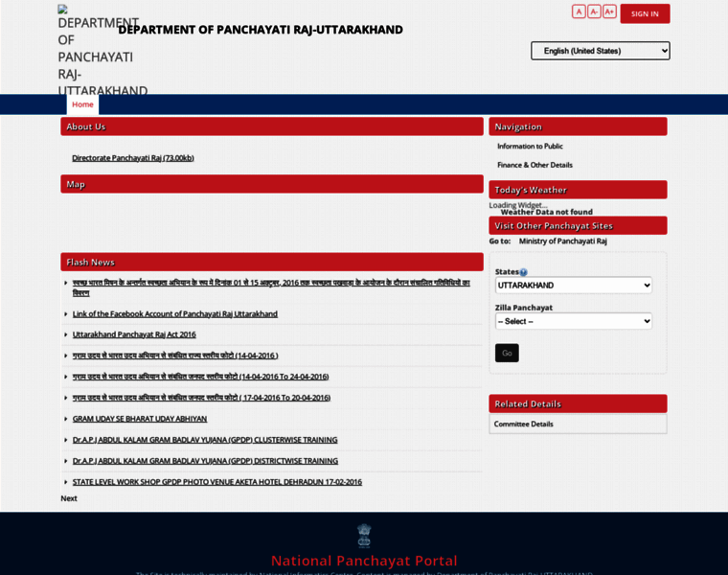Click the Related Details panel header
The height and width of the screenshot is (575, 728).
(578, 403)
